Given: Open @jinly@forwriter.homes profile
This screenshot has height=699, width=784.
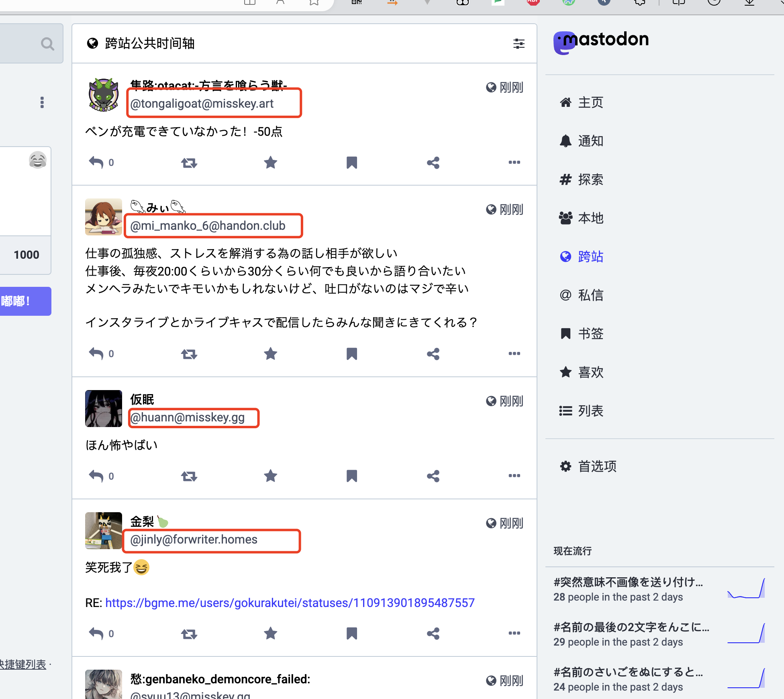Looking at the screenshot, I should 194,540.
